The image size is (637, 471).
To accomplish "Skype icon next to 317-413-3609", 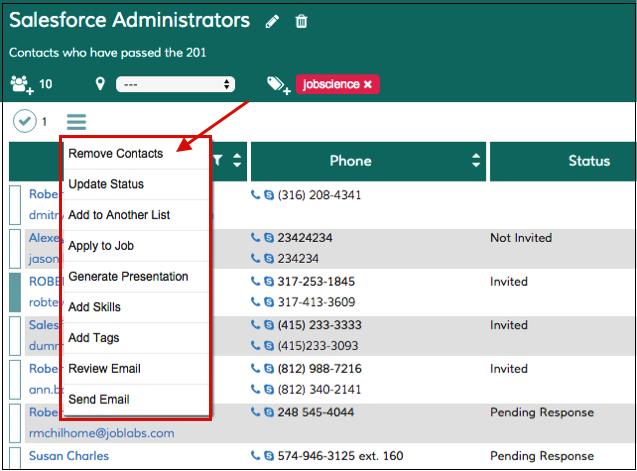I will click(x=269, y=302).
